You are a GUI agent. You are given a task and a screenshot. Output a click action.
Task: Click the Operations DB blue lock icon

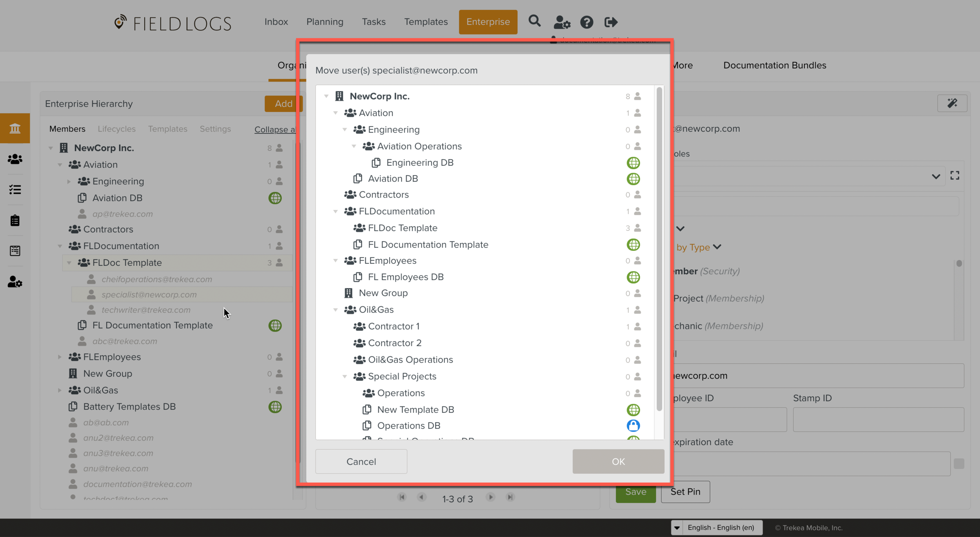click(x=633, y=426)
